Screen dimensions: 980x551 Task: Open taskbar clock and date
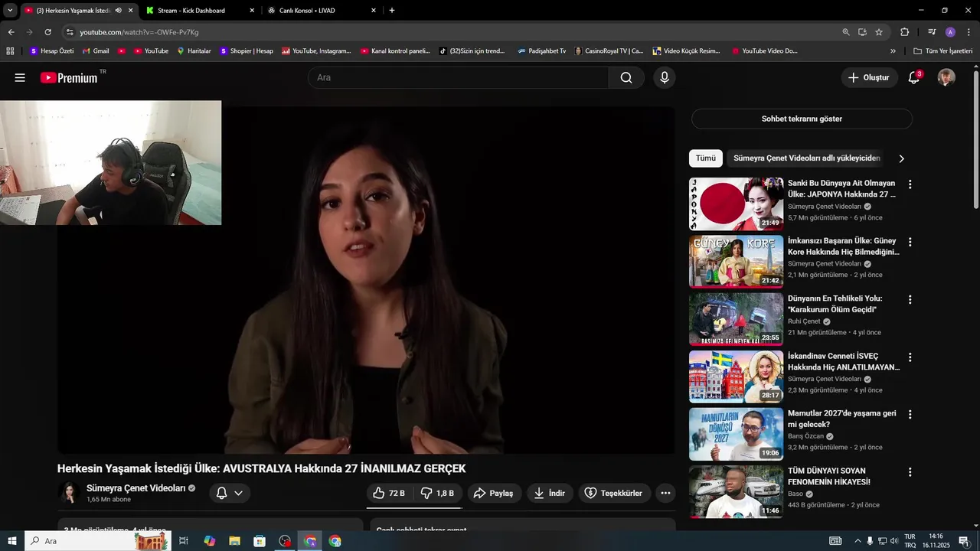pyautogui.click(x=935, y=541)
